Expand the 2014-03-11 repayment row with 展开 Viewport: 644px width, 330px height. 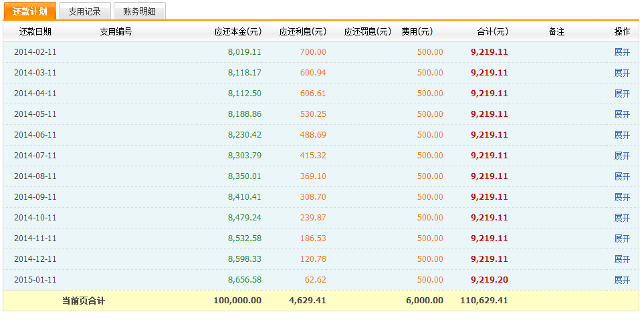pos(622,73)
